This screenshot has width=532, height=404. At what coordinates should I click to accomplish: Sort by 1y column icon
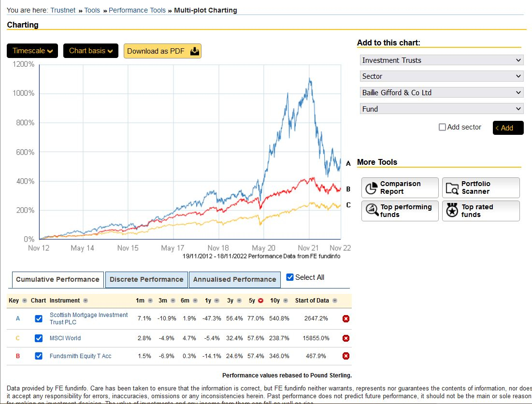pyautogui.click(x=217, y=301)
